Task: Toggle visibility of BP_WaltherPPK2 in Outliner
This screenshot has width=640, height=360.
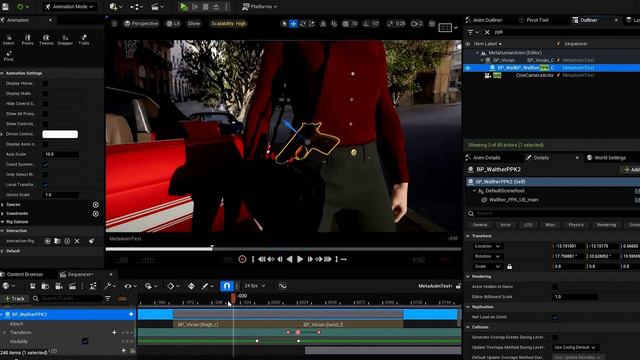Action: (468, 68)
